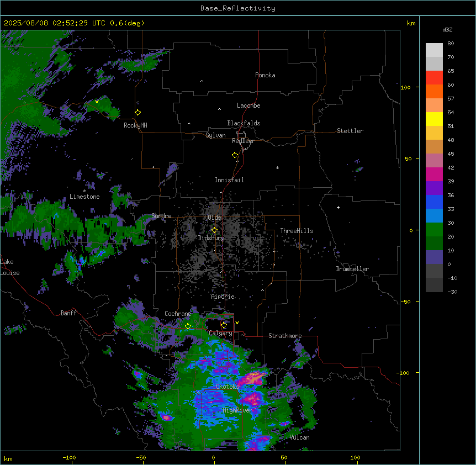Screen dimensions: 476x465
Task: Select the Didsbury label
Action: pyautogui.click(x=211, y=238)
